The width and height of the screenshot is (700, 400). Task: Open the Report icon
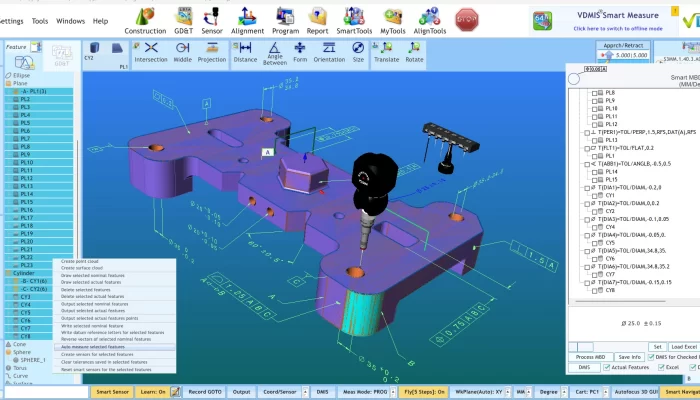click(317, 21)
